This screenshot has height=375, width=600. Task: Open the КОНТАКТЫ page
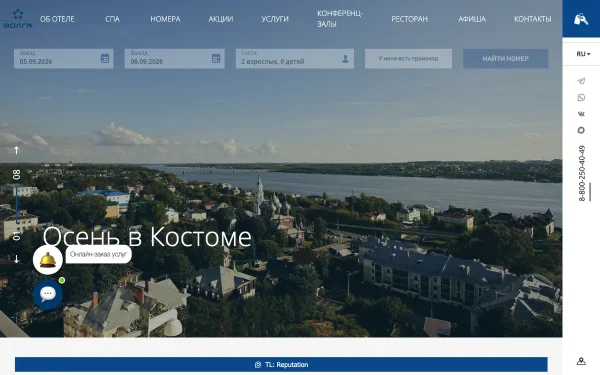(532, 19)
